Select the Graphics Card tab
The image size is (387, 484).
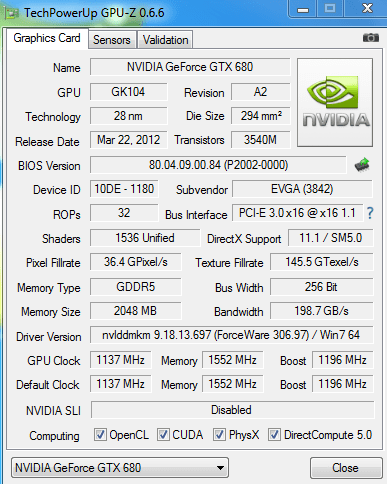[47, 38]
